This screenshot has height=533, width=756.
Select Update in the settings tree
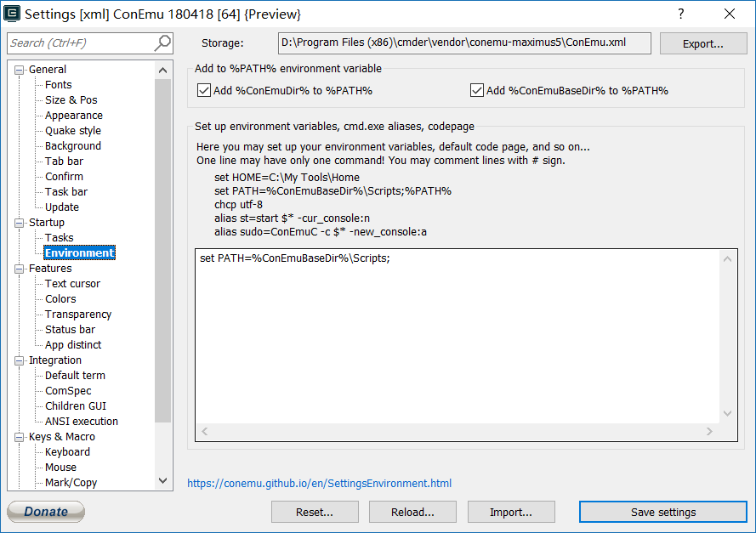pos(62,207)
